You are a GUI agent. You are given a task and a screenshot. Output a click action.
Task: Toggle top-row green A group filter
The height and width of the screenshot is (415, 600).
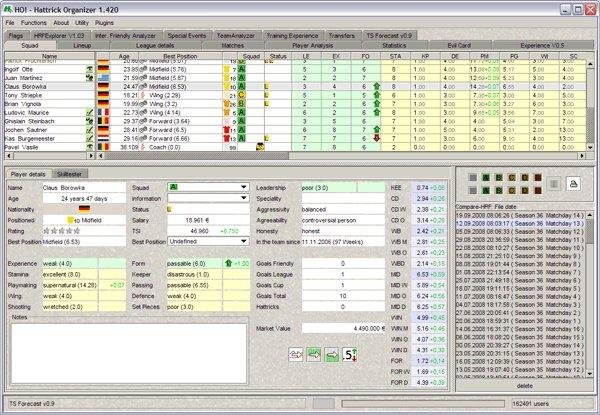[x=486, y=177]
